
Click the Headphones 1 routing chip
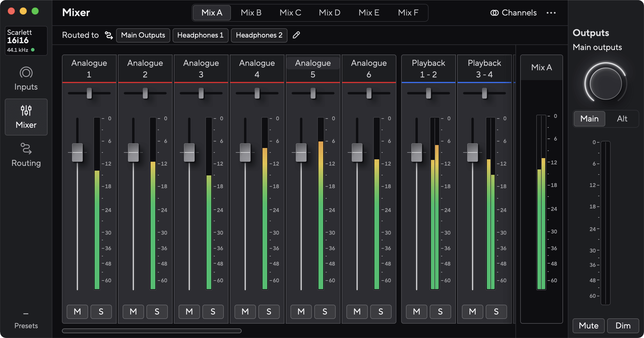(201, 35)
